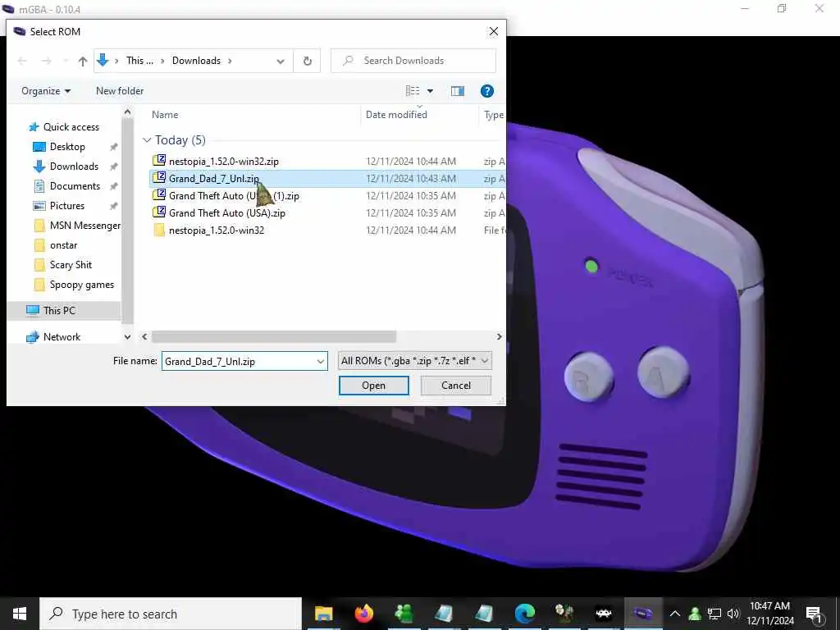
Task: Expand the view options dropdown arrow
Action: point(430,91)
